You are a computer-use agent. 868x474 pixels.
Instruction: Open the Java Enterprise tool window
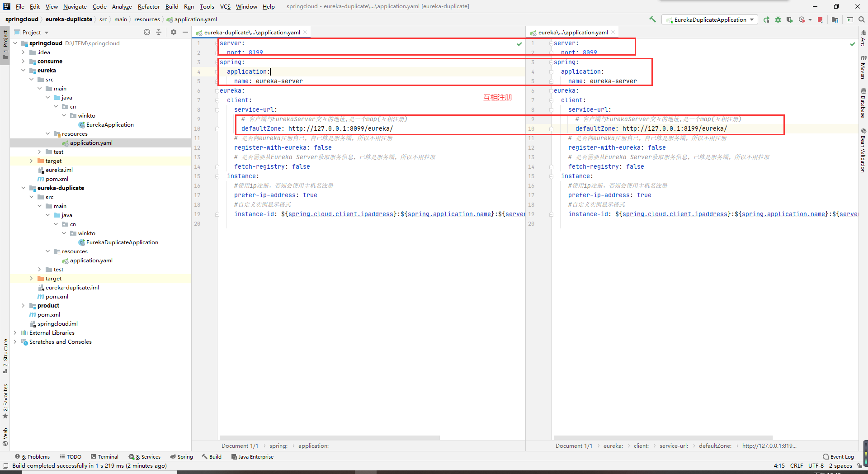point(252,457)
